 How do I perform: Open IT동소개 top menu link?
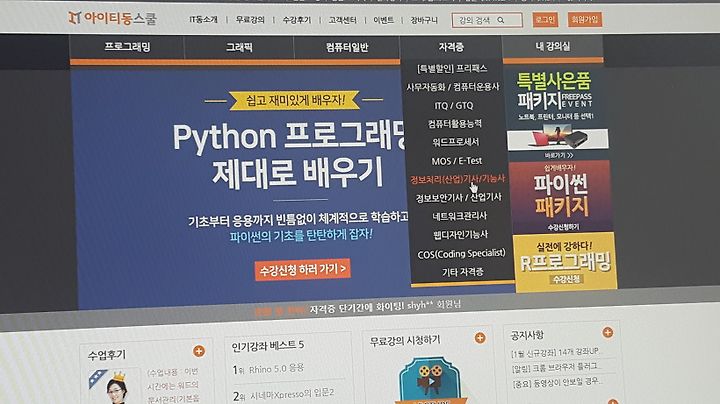click(203, 20)
